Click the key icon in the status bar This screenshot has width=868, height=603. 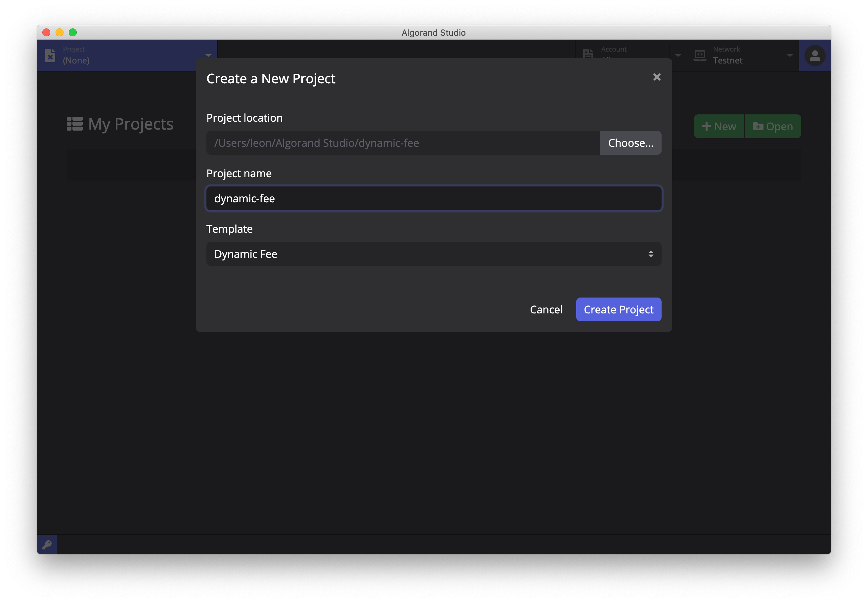pos(47,544)
